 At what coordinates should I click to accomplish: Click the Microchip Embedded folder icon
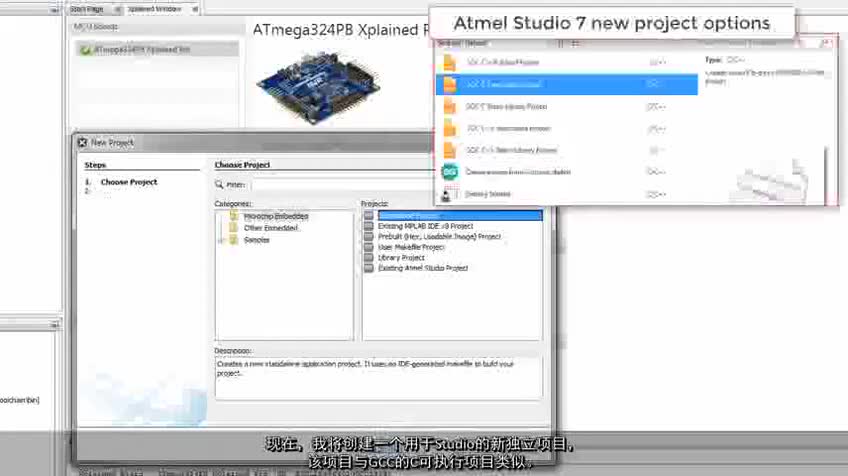[x=234, y=216]
